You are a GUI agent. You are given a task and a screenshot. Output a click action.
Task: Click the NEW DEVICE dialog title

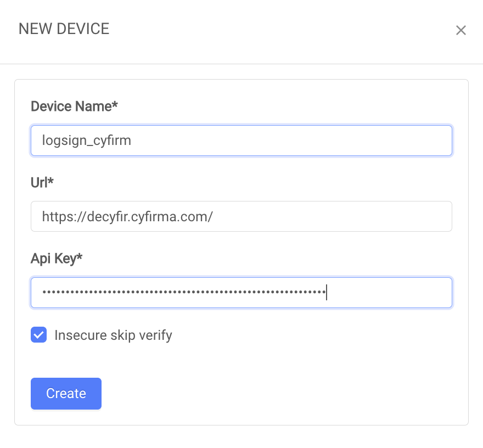coord(64,29)
